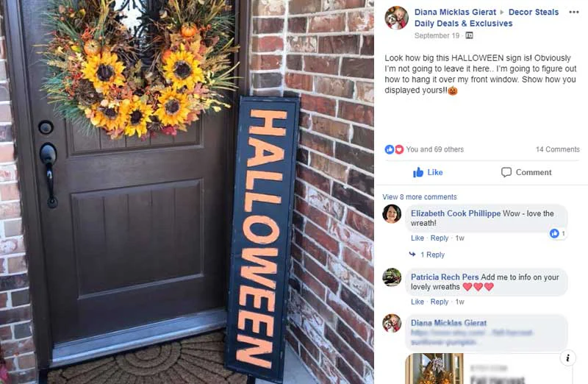Screen dimensions: 588x384
Task: Click the like count badge on Elizabeth's comment
Action: click(x=557, y=233)
